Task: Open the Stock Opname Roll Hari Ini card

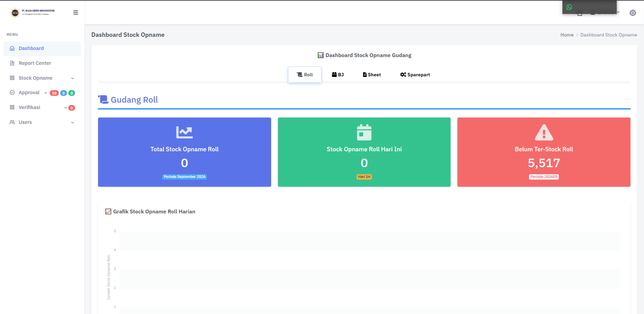Action: coord(364,152)
